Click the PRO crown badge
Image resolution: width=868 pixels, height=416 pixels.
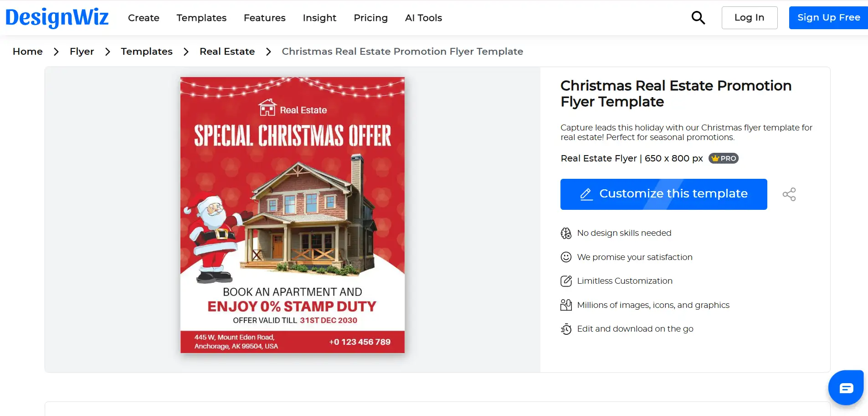tap(724, 158)
